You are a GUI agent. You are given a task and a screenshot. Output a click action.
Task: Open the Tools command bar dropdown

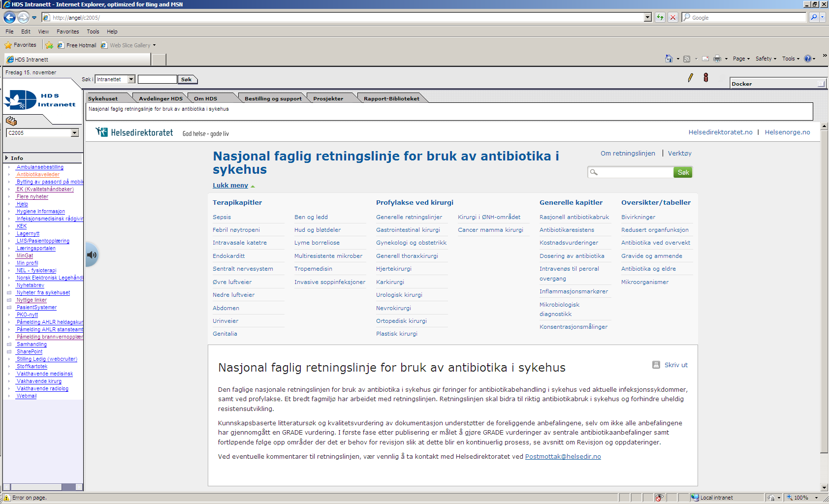click(x=791, y=59)
